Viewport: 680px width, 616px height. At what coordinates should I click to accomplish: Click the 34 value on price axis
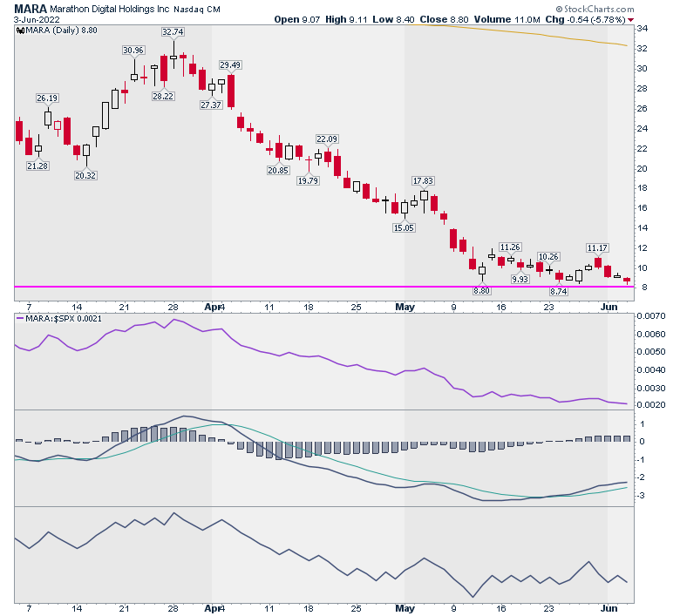pyautogui.click(x=642, y=29)
